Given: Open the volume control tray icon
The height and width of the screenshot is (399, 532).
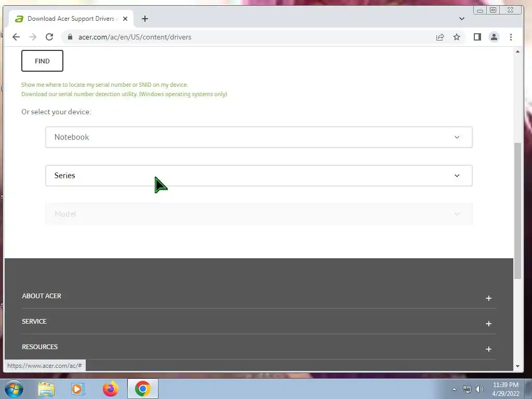Looking at the screenshot, I should click(480, 389).
